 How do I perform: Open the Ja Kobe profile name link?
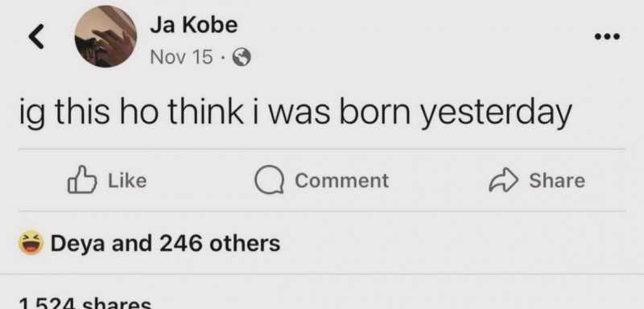pos(194,26)
